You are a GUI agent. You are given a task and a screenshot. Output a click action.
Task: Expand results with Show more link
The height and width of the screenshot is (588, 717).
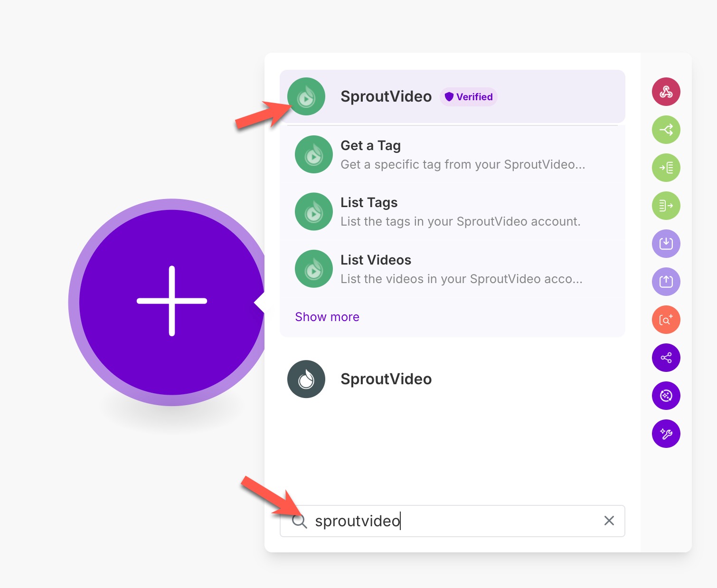(x=327, y=316)
